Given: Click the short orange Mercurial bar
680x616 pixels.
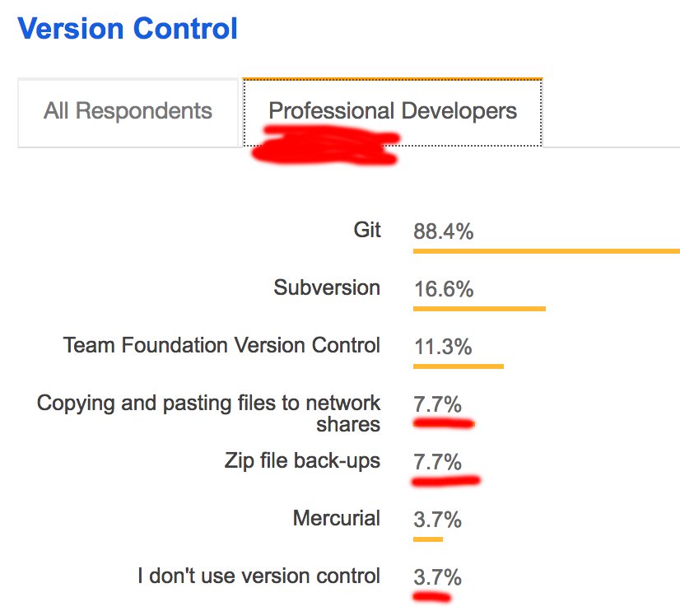Looking at the screenshot, I should pyautogui.click(x=428, y=539).
